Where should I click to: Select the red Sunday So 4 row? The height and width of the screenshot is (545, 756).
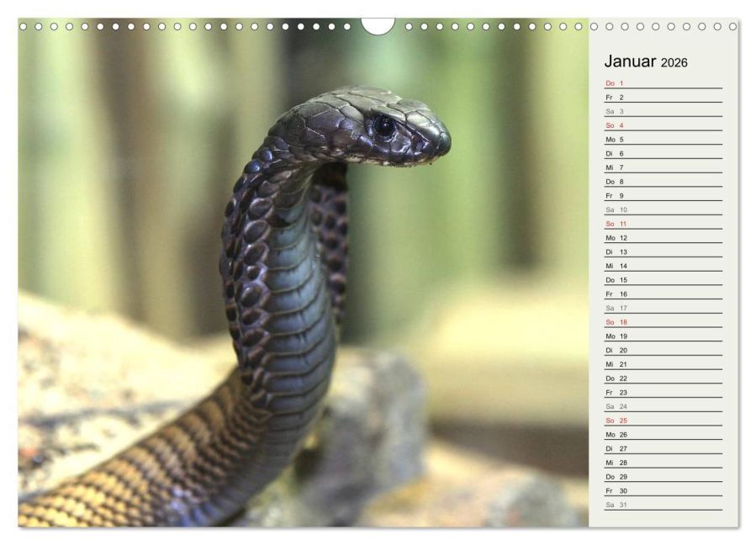click(x=612, y=126)
